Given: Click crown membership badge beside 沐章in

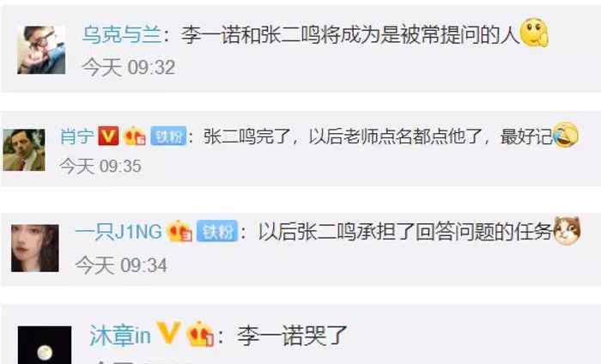Looking at the screenshot, I should (200, 334).
